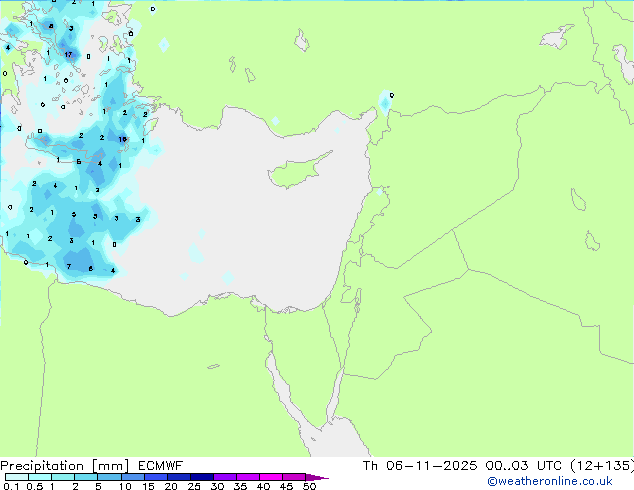
Task: Click the '(12+135)' forecast run text
Action: pyautogui.click(x=602, y=466)
